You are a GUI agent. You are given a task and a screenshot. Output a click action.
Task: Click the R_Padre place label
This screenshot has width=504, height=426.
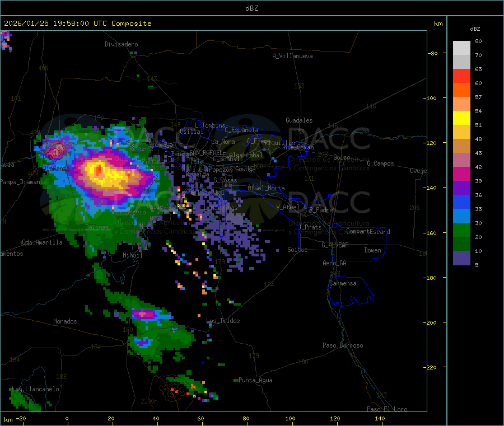(x=321, y=210)
